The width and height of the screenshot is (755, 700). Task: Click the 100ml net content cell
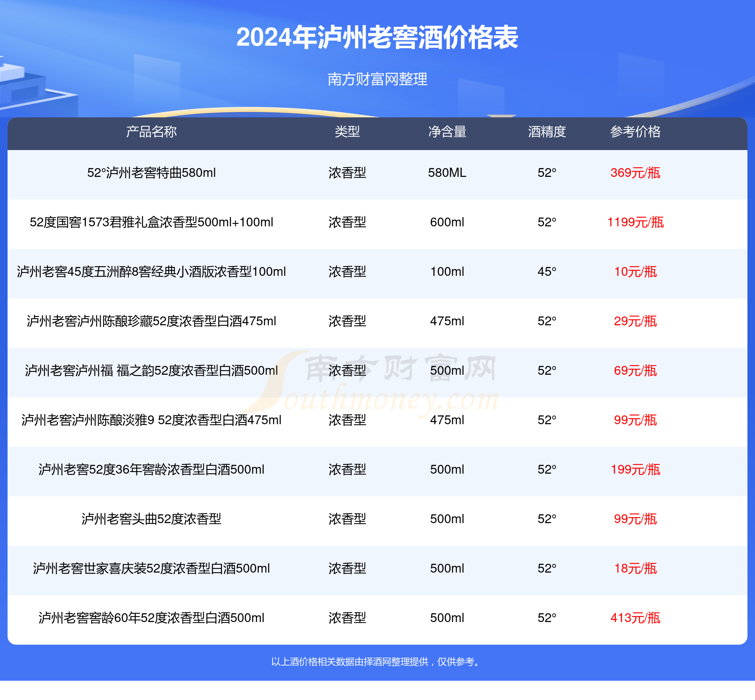click(x=447, y=272)
